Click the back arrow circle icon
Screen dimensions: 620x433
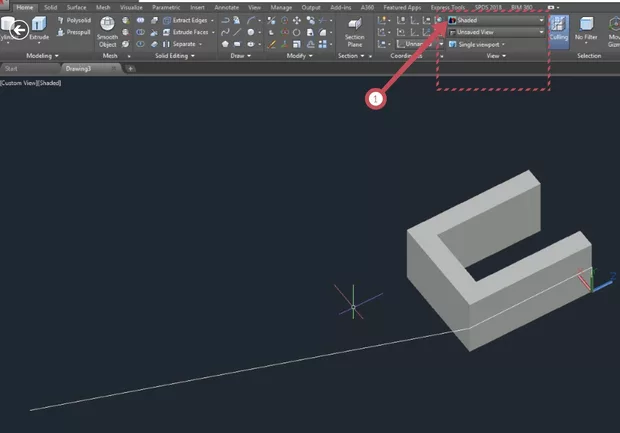[17, 30]
